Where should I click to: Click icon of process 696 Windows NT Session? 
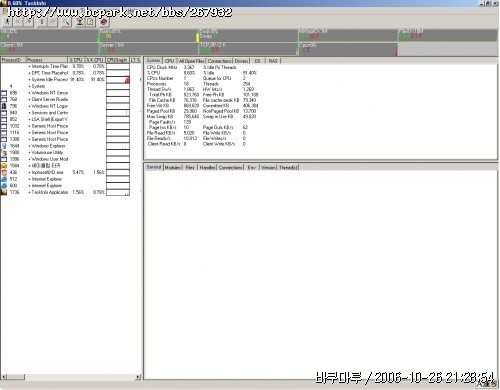(4, 93)
